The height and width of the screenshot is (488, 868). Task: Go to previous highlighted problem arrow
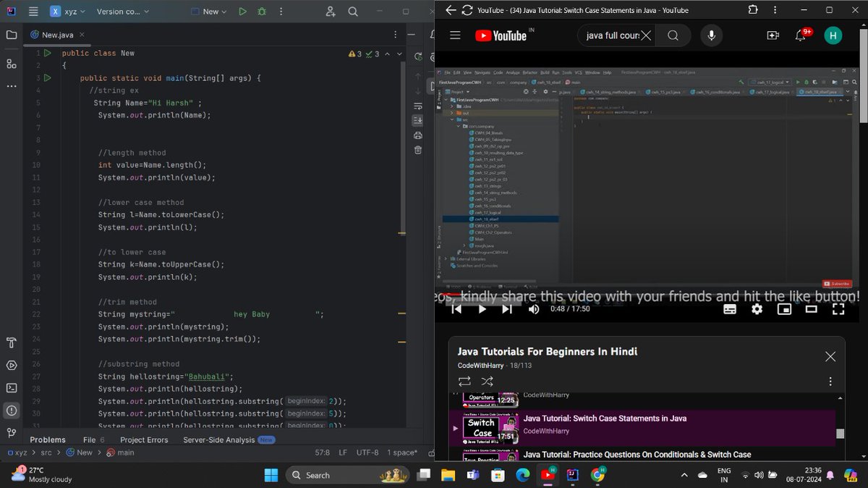click(387, 54)
